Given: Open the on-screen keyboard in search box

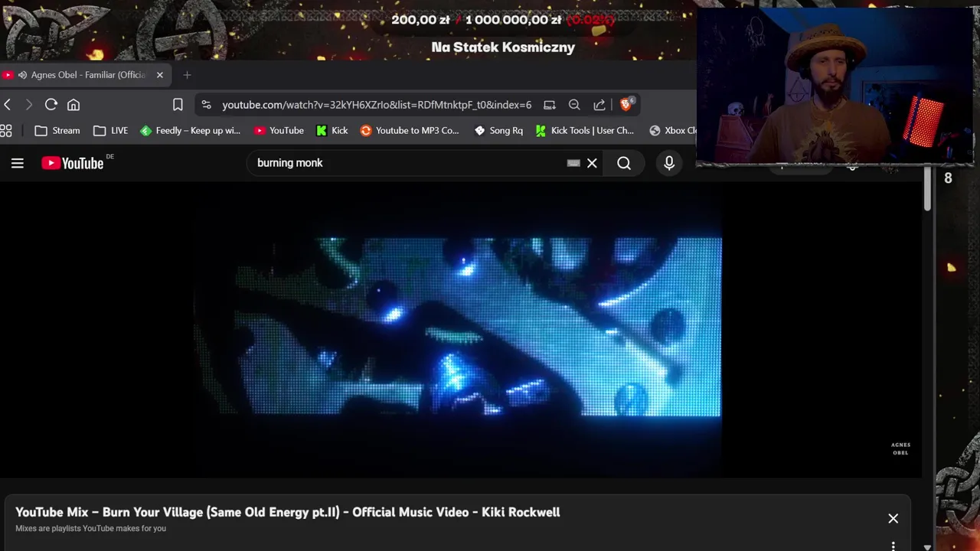Looking at the screenshot, I should (x=573, y=163).
